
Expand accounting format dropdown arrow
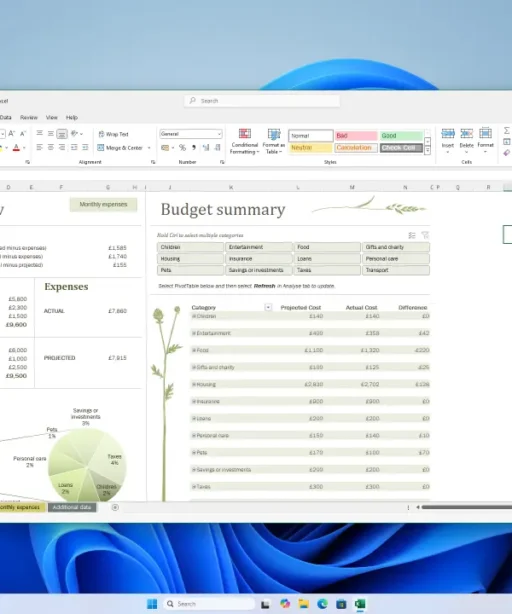point(173,148)
